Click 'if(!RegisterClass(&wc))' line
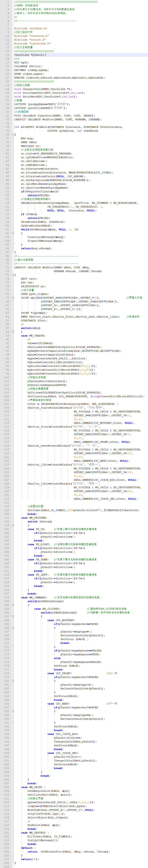 coord(40,191)
